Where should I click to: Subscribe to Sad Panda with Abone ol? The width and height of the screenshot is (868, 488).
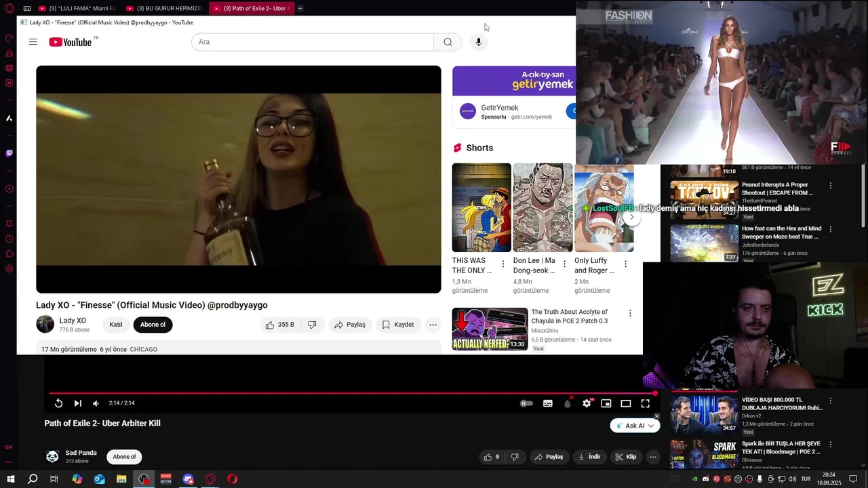124,457
